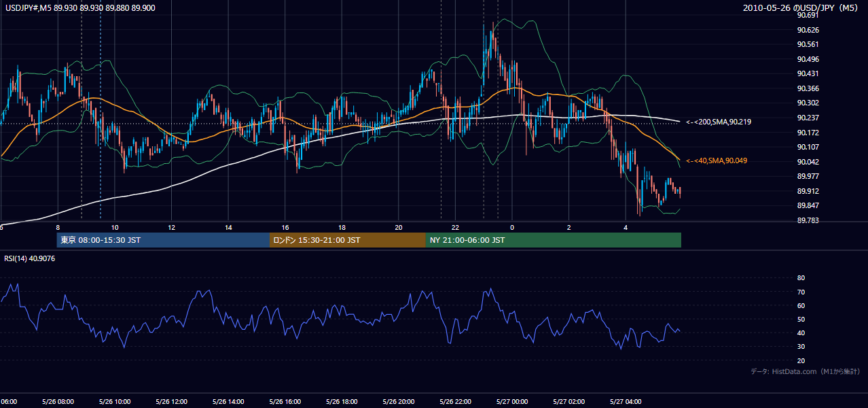
Task: Click price axis value 90.496
Action: click(x=808, y=59)
